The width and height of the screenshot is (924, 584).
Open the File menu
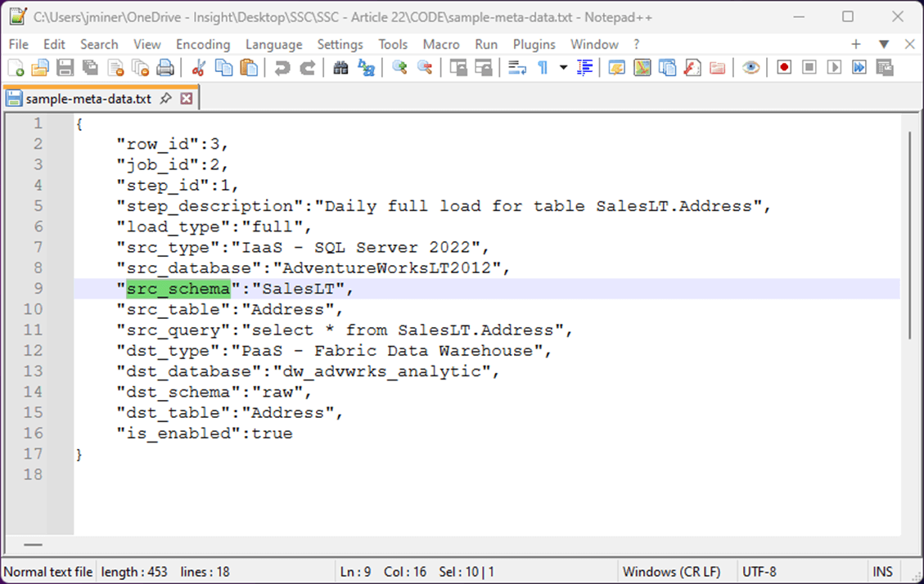tap(18, 45)
